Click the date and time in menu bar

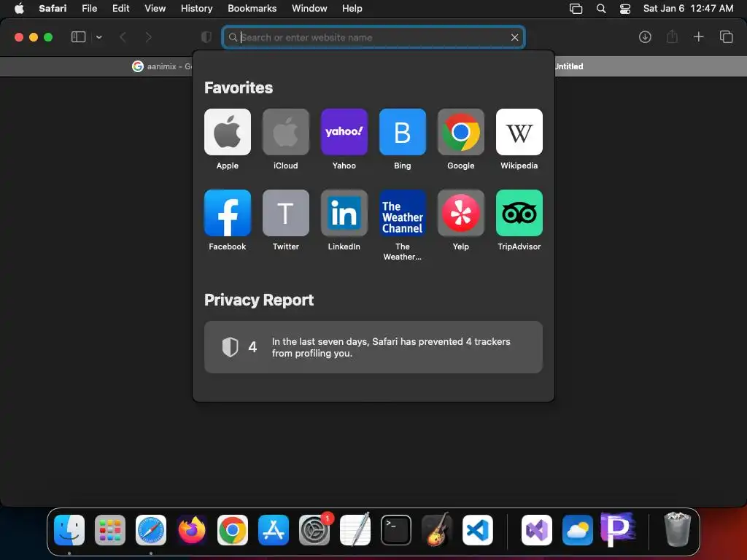point(688,9)
